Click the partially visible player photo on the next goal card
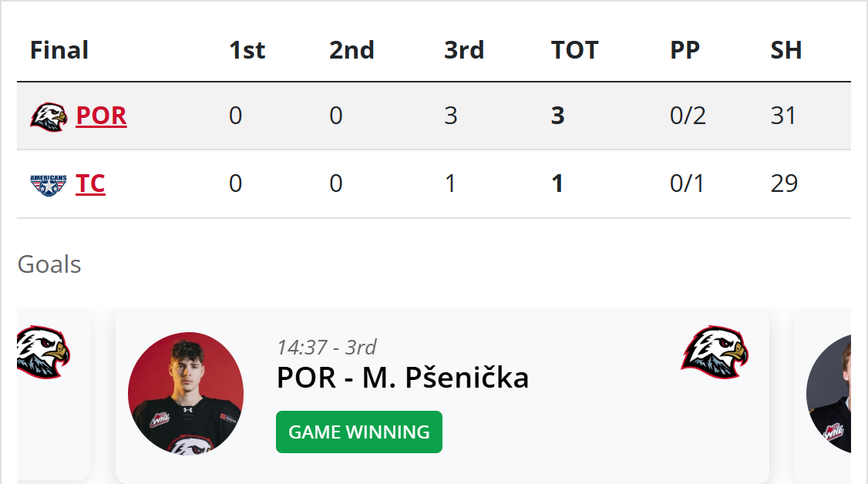This screenshot has width=868, height=484. click(x=829, y=393)
